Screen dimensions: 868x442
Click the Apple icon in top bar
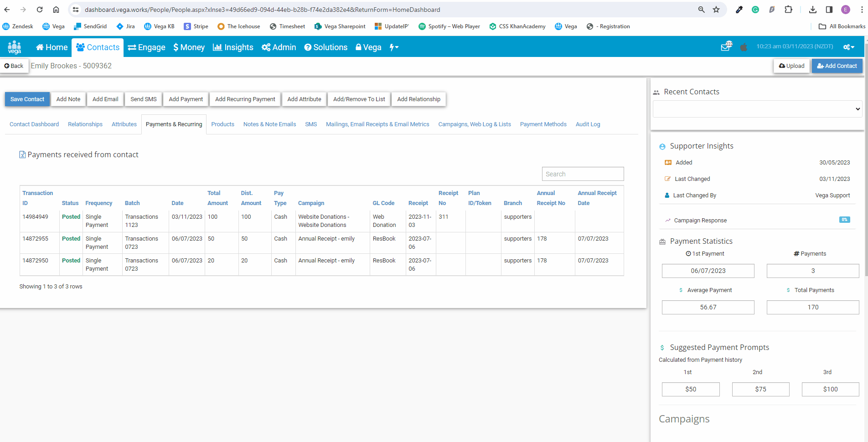pyautogui.click(x=744, y=47)
